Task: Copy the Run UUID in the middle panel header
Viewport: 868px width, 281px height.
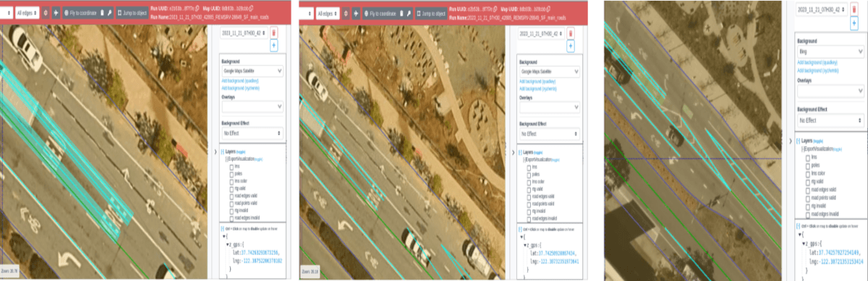Action: click(x=495, y=9)
